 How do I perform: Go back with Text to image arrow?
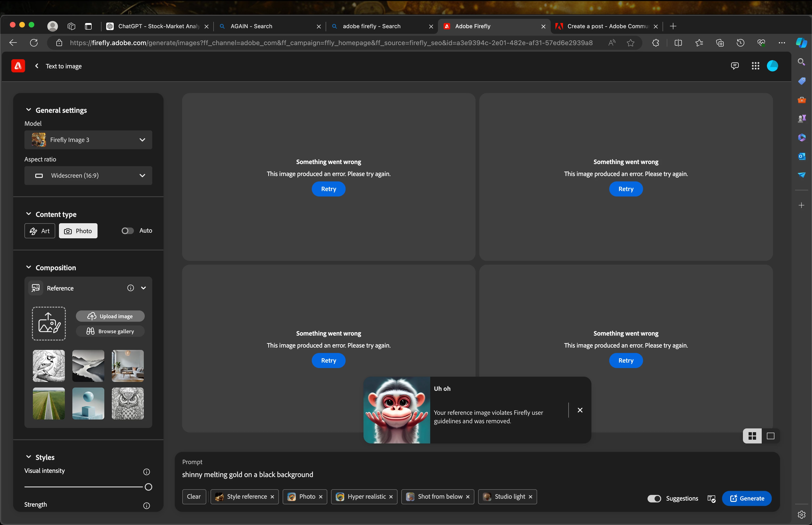tap(37, 66)
